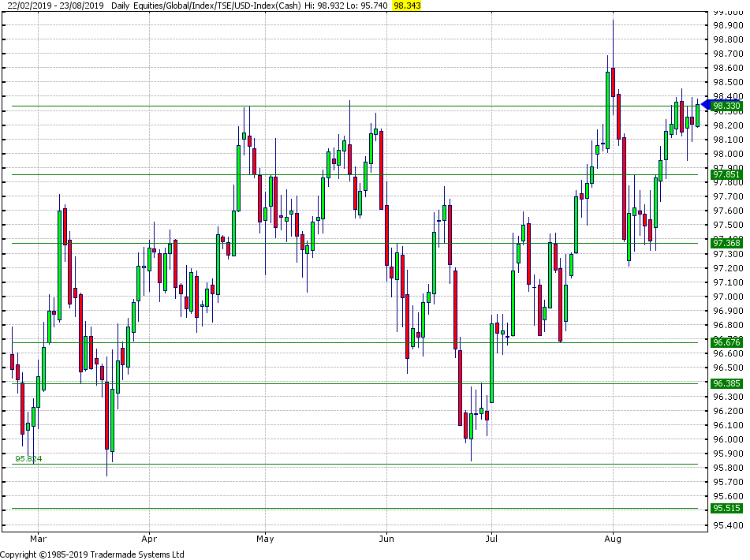
Task: Click the blue arrow current price marker
Action: tap(706, 105)
